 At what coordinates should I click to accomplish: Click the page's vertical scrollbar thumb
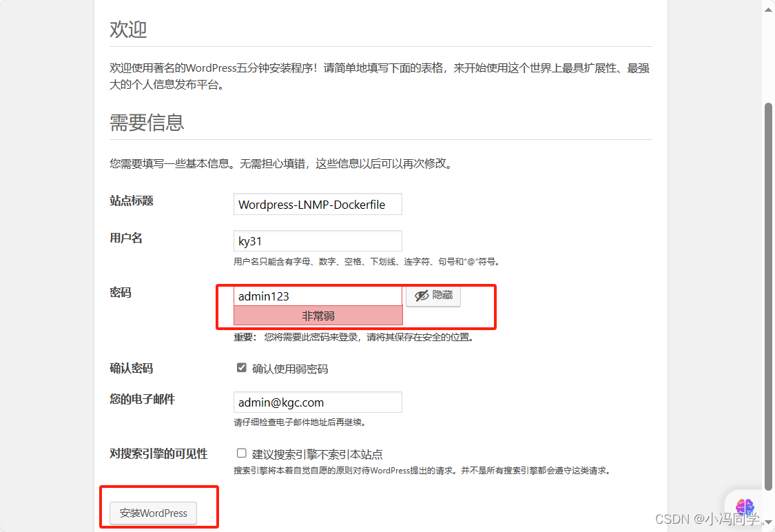768,296
